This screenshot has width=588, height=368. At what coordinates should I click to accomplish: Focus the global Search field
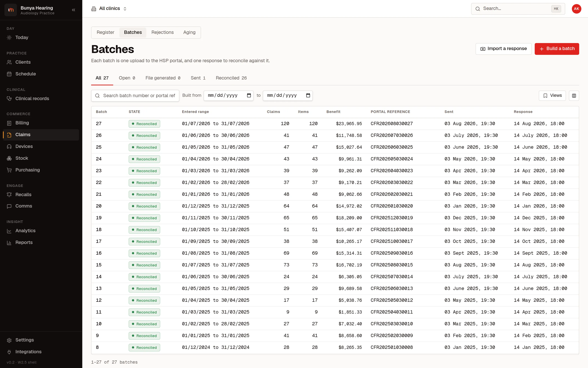(x=518, y=9)
